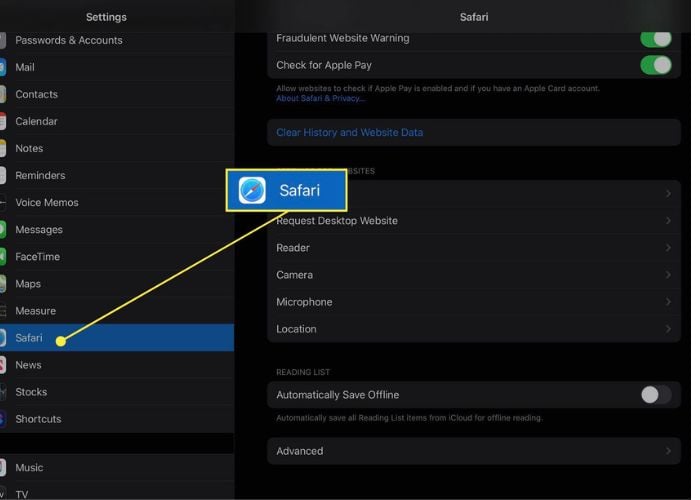
Task: Select the highlighted Safari sidebar row
Action: click(117, 338)
